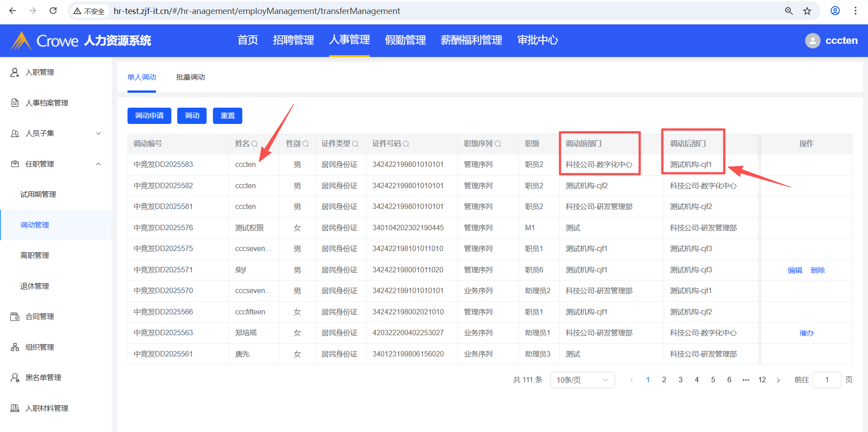Bookmark this page with the star icon
Screen dimensions: 868x432
pos(807,11)
